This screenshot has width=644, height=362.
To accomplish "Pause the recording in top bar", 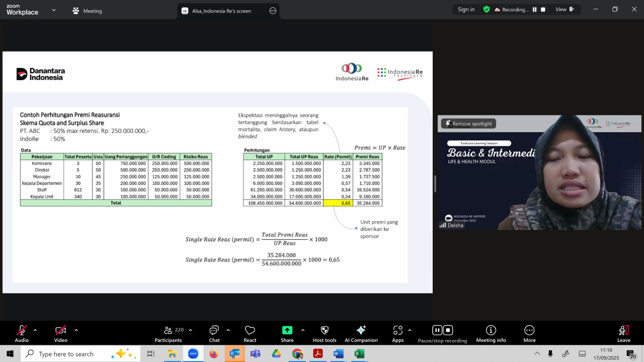I will (535, 10).
